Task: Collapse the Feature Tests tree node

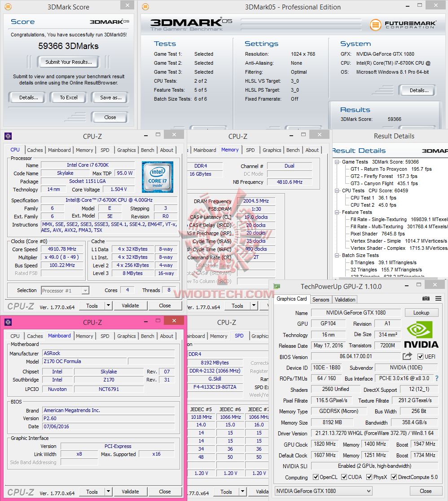Action: (x=337, y=212)
